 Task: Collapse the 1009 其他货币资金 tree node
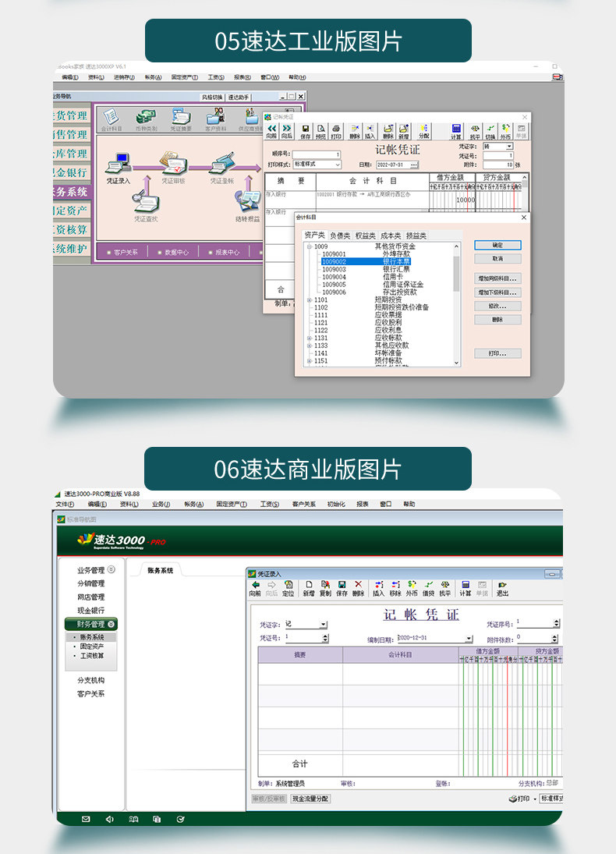tap(310, 246)
